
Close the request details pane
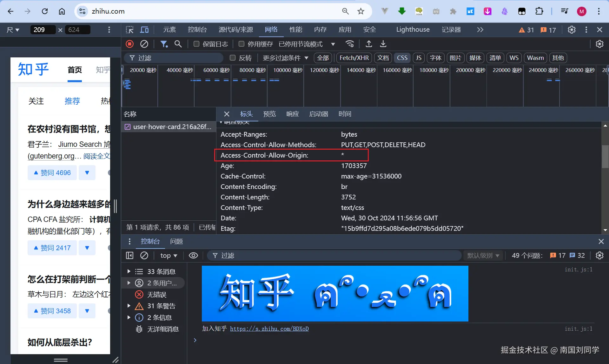click(x=227, y=114)
